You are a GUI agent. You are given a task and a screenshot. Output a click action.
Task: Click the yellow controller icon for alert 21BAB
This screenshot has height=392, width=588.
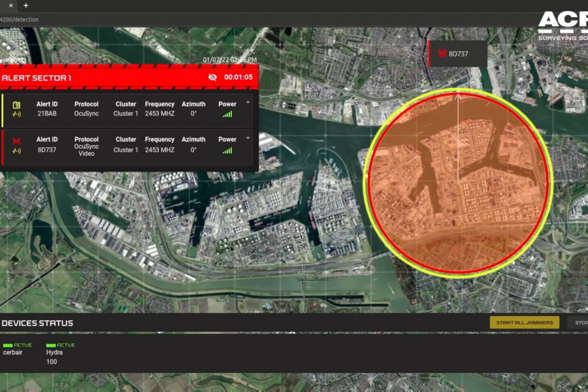click(x=16, y=105)
